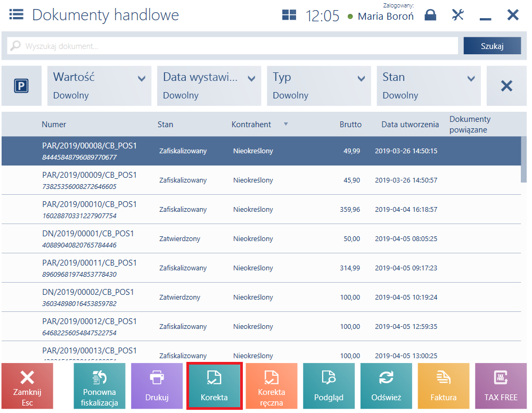Open document preview with Podgląd
532x413 pixels.
click(329, 386)
